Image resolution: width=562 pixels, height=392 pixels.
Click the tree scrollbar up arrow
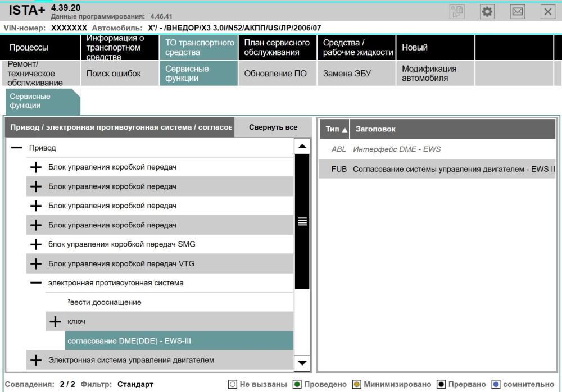[x=302, y=146]
